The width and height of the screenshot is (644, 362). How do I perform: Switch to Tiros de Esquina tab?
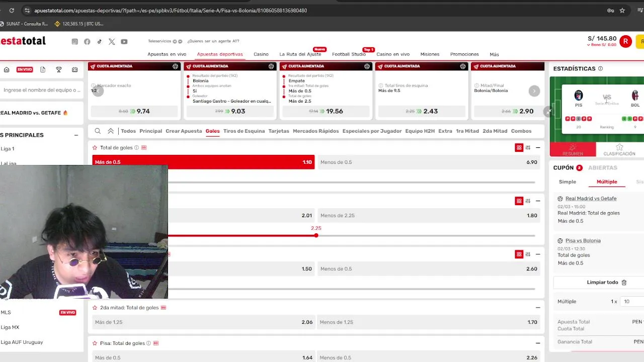click(244, 131)
